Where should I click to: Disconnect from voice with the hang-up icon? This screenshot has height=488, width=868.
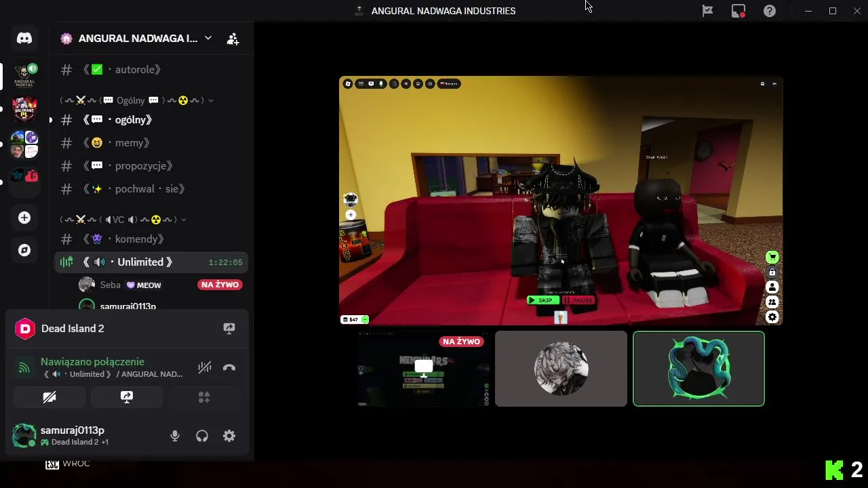pyautogui.click(x=229, y=367)
